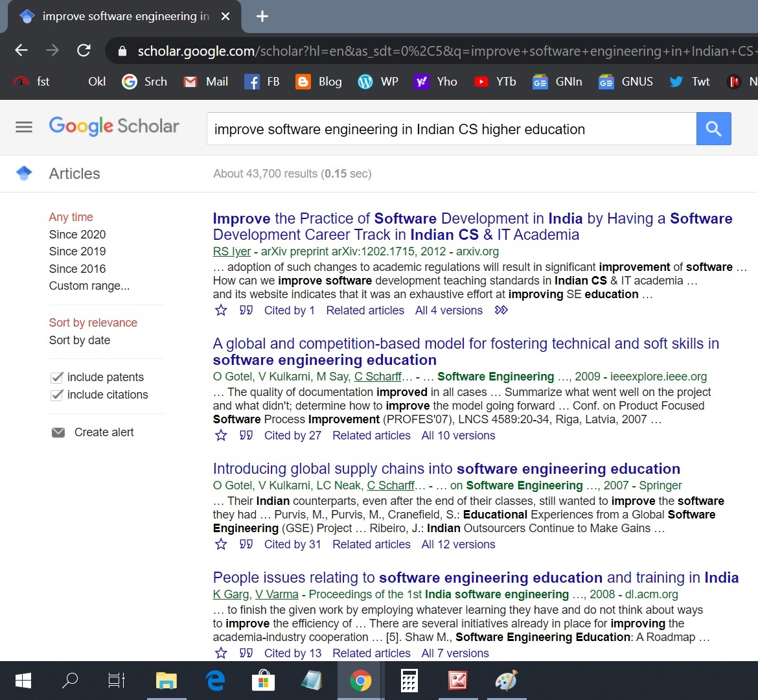Open Cited by 27 link

click(x=292, y=436)
